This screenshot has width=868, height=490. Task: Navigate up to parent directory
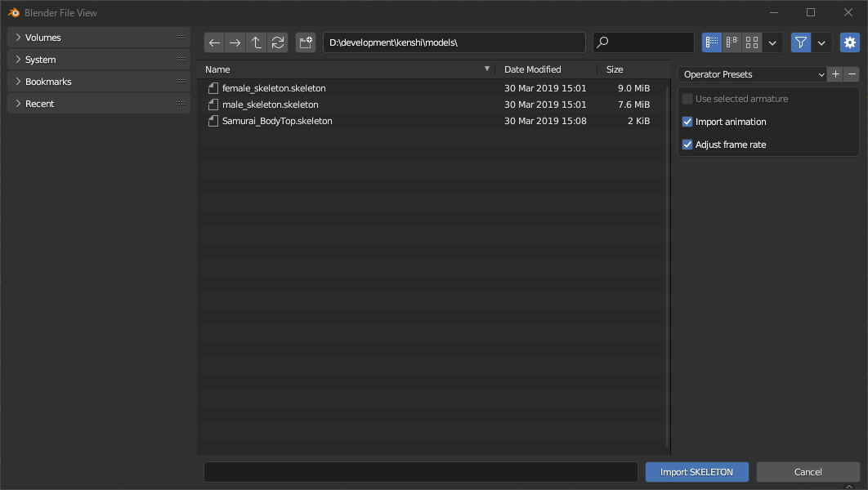tap(257, 42)
